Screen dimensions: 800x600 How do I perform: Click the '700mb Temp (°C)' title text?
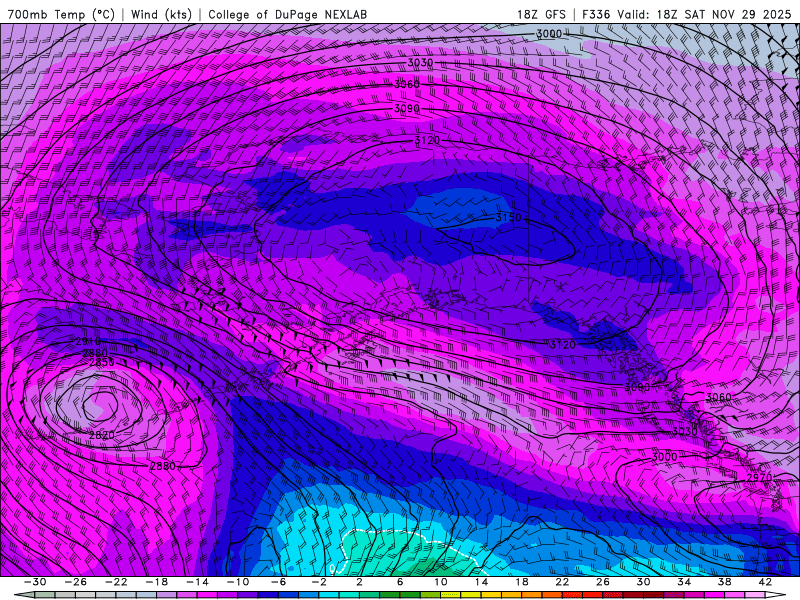tap(61, 14)
